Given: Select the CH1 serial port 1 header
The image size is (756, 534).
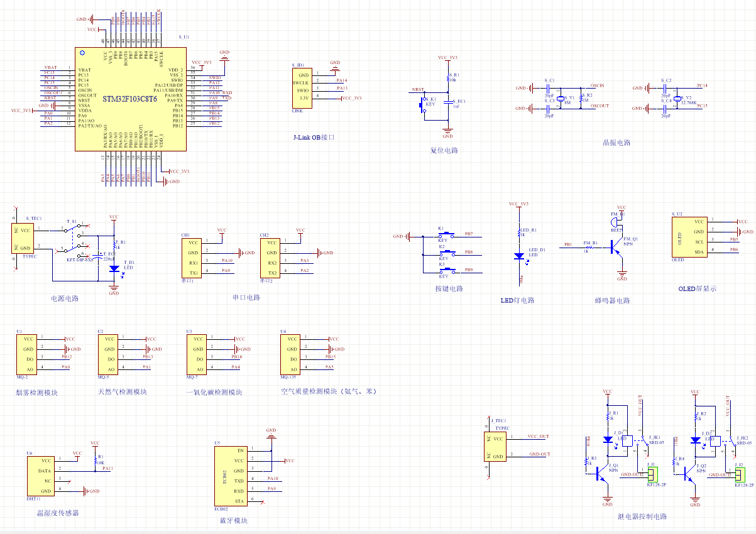Looking at the screenshot, I should [191, 258].
